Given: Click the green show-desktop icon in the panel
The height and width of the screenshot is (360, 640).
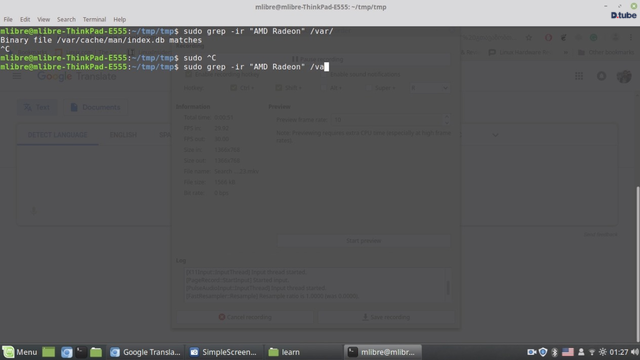Looking at the screenshot, I should [x=49, y=352].
